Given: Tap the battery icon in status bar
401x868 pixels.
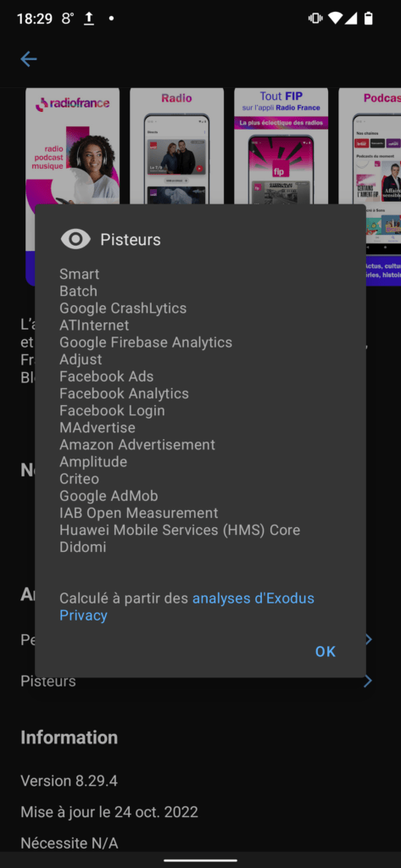Looking at the screenshot, I should pos(368,19).
